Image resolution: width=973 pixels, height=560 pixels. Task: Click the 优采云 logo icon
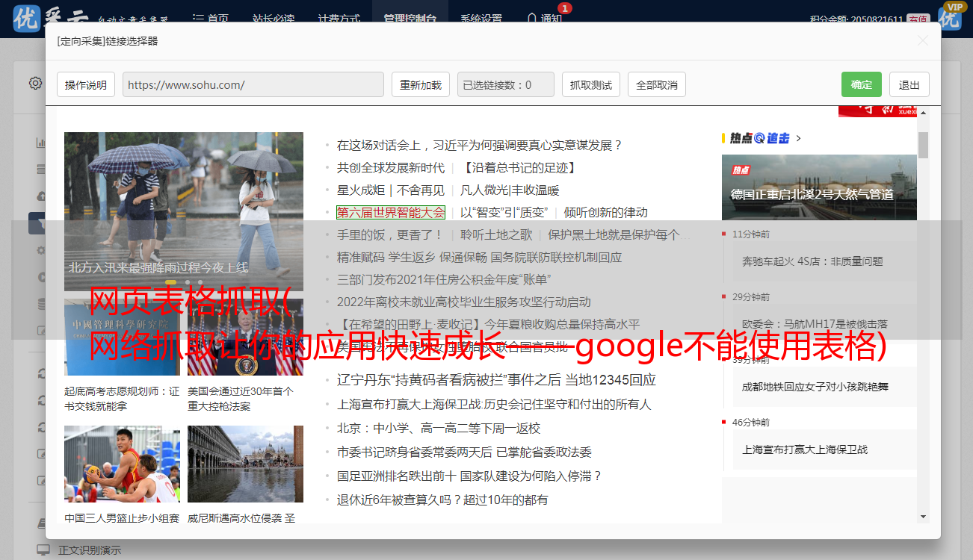click(x=27, y=18)
